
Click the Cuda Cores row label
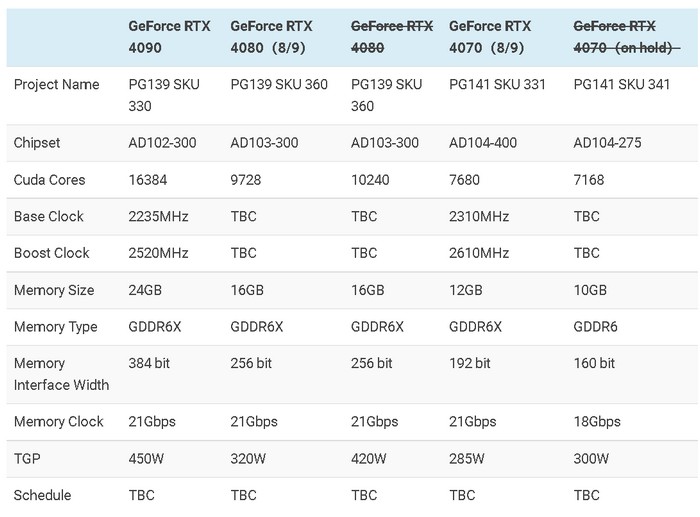[x=50, y=180]
